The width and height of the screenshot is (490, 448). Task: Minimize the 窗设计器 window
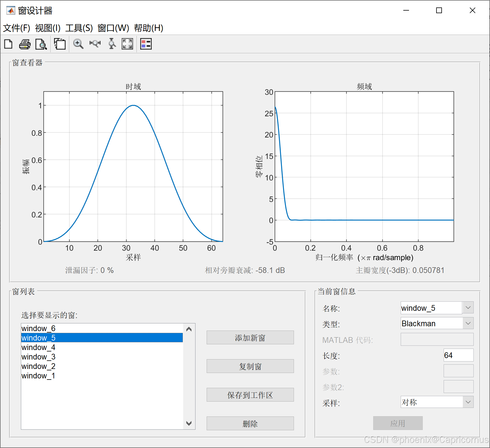pyautogui.click(x=406, y=11)
